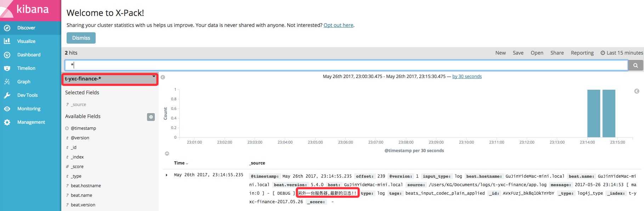The width and height of the screenshot is (644, 211).
Task: Select the _id field
Action: pyautogui.click(x=74, y=148)
